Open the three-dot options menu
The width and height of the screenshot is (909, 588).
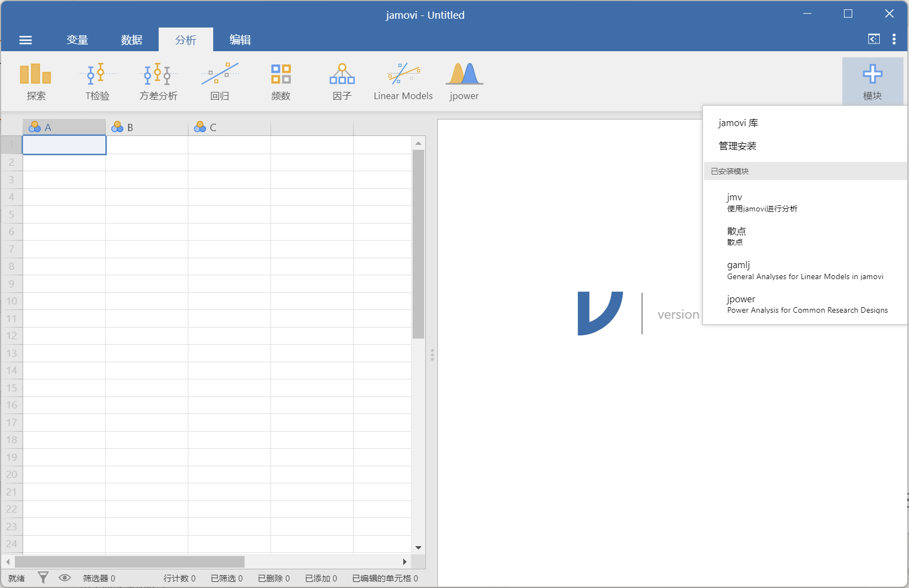click(x=894, y=39)
